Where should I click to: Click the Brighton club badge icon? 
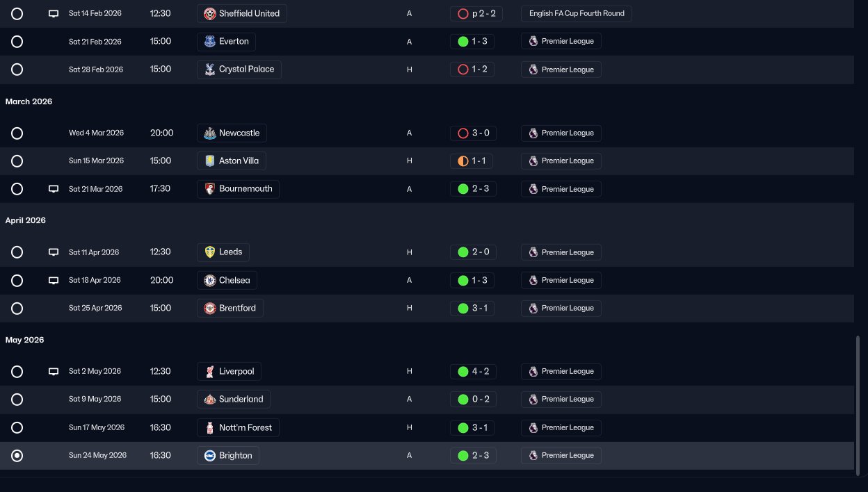coord(209,456)
